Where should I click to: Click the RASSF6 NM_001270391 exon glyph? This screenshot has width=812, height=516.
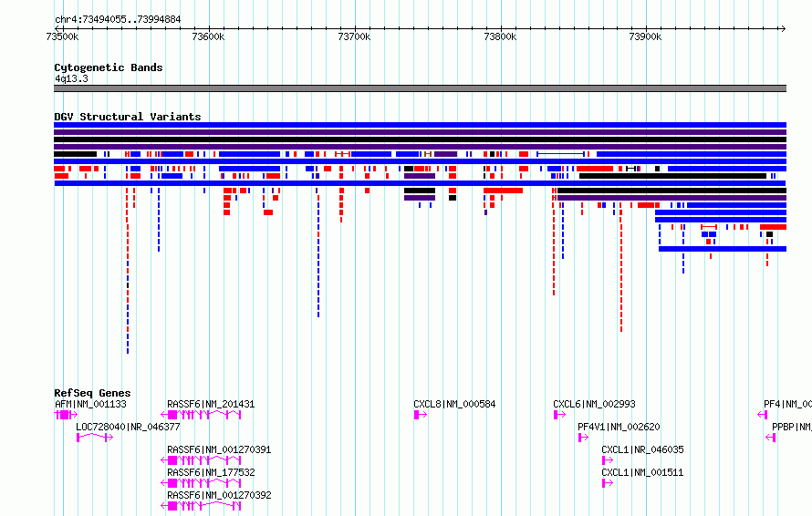tap(201, 460)
